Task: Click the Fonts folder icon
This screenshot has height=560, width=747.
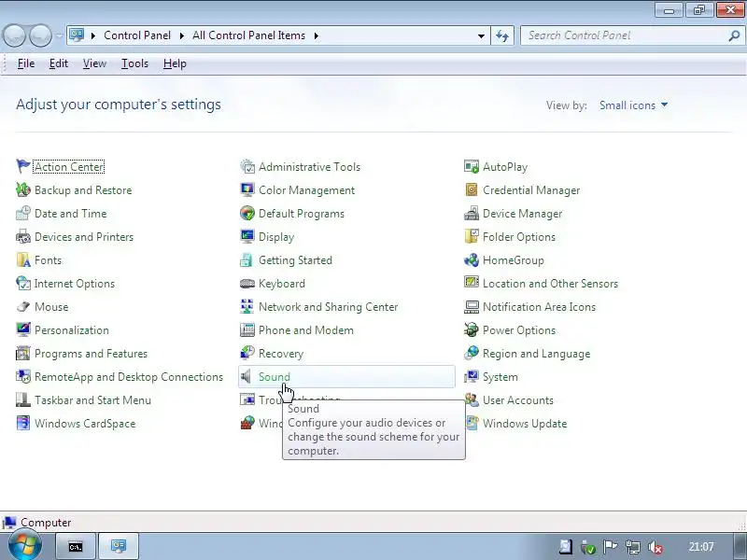Action: [x=22, y=259]
